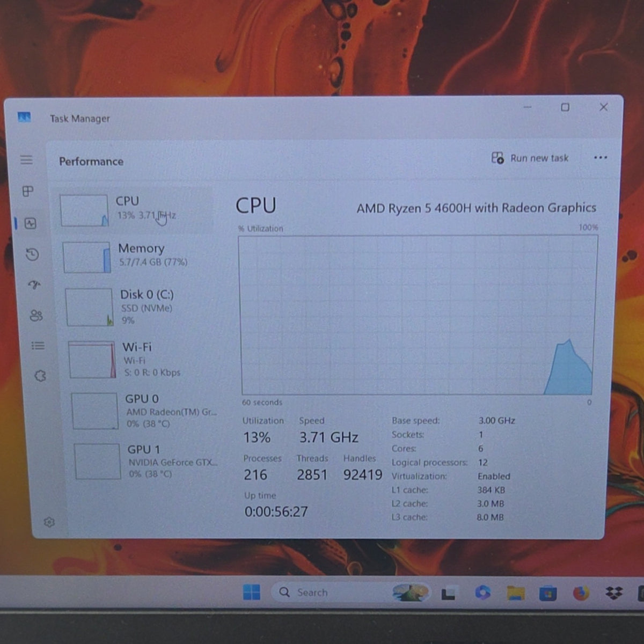Open the Startup apps icon
Viewport: 644px width, 644px height.
34,285
